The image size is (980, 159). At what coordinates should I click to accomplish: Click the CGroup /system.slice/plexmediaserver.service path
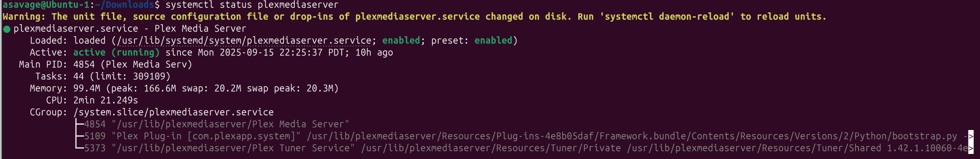pyautogui.click(x=173, y=112)
